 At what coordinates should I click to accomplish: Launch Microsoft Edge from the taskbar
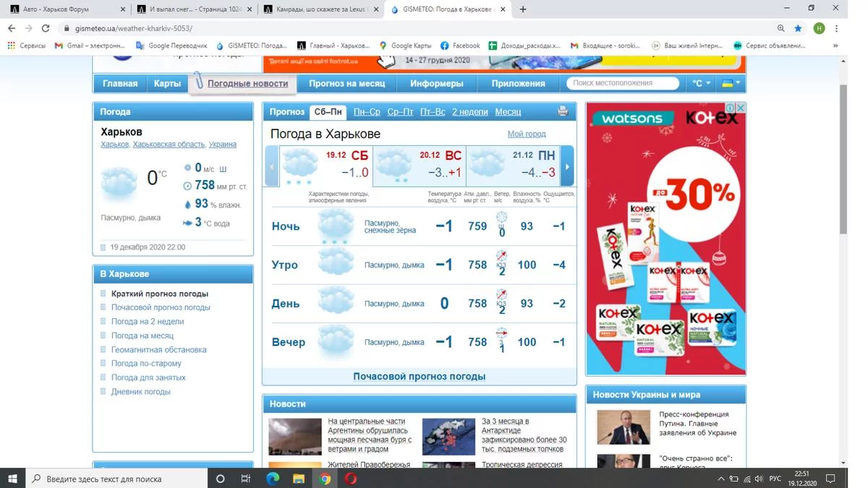coord(273,479)
